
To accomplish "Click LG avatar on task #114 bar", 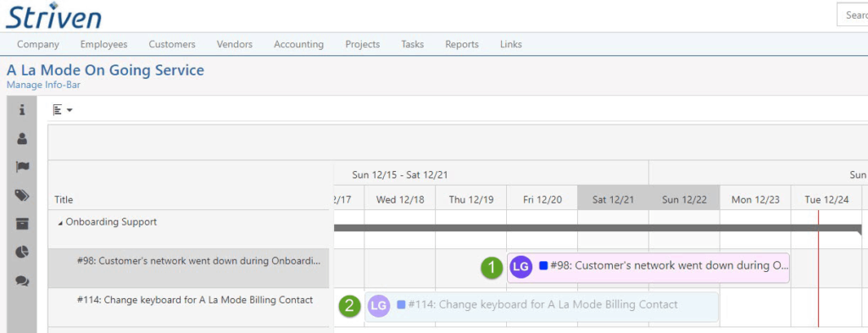I will [x=379, y=306].
